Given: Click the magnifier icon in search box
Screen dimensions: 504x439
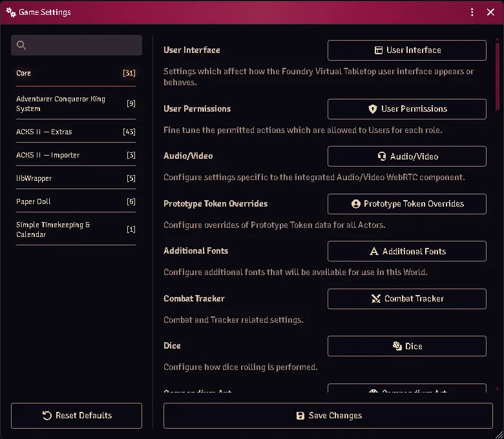Looking at the screenshot, I should [21, 45].
